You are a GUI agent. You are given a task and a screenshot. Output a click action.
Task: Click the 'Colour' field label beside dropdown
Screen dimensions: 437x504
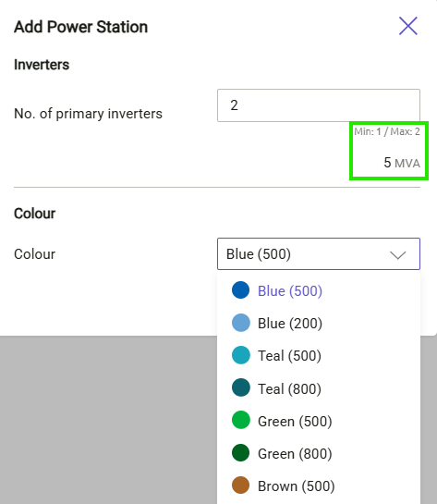coord(35,254)
